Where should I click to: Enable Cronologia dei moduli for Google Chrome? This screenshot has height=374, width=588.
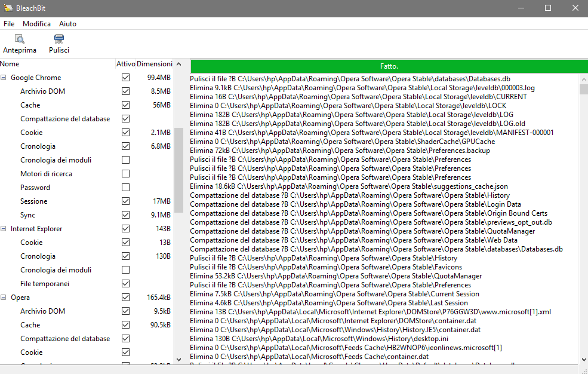click(125, 160)
